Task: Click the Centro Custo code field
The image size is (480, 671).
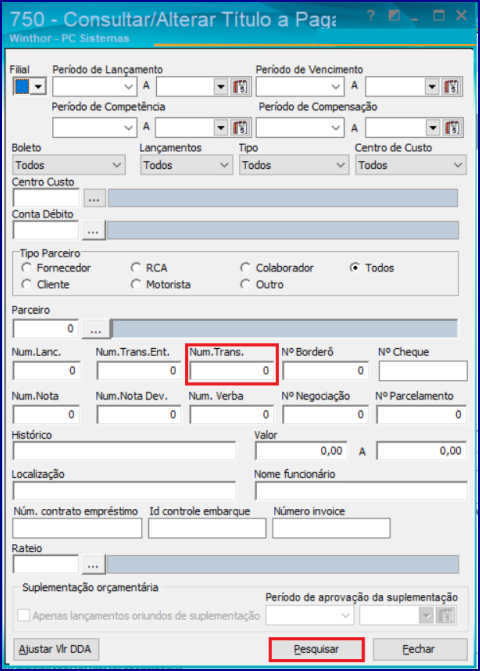Action: (46, 199)
